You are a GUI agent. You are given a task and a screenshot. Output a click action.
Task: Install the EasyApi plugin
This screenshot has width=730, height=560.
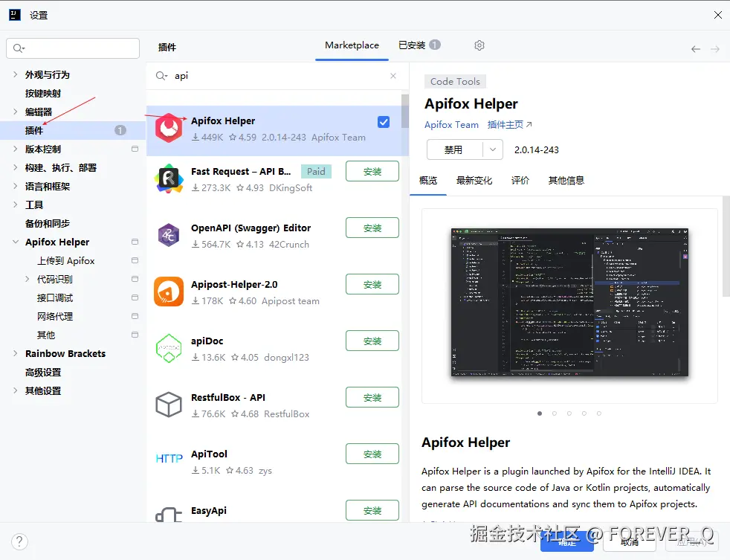click(x=372, y=511)
